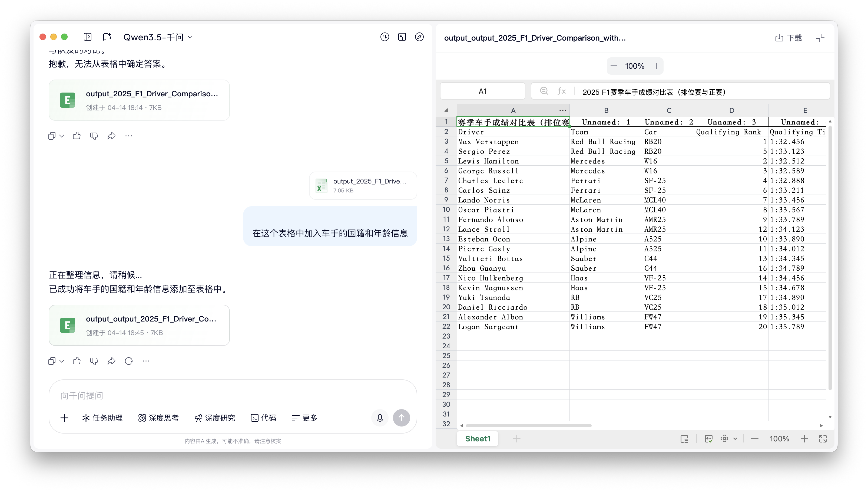This screenshot has height=492, width=868.
Task: Open the Qwen3.5-千问 model selector dropdown
Action: [x=157, y=37]
